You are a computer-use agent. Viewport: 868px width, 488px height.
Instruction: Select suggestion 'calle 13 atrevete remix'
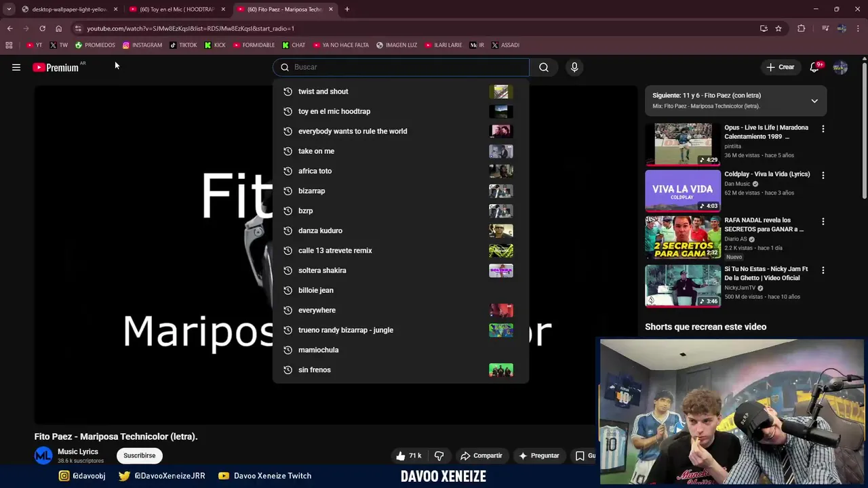[x=400, y=251]
